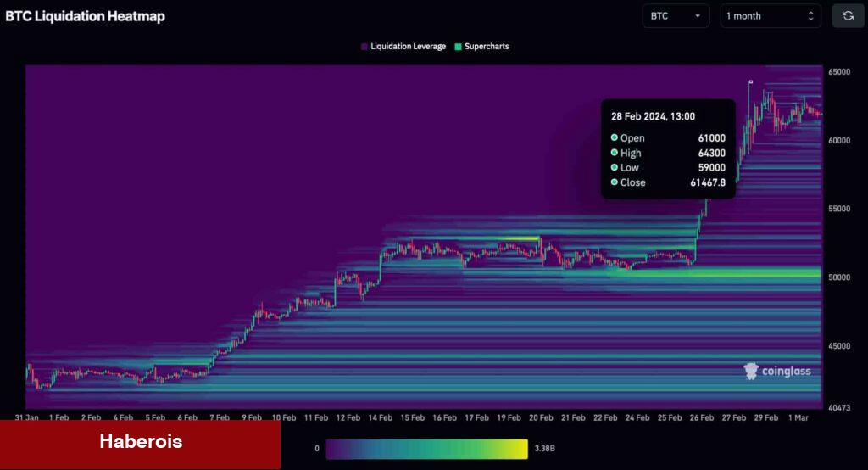Image resolution: width=868 pixels, height=470 pixels.
Task: Refresh the heatmap with the reload icon
Action: (x=848, y=15)
